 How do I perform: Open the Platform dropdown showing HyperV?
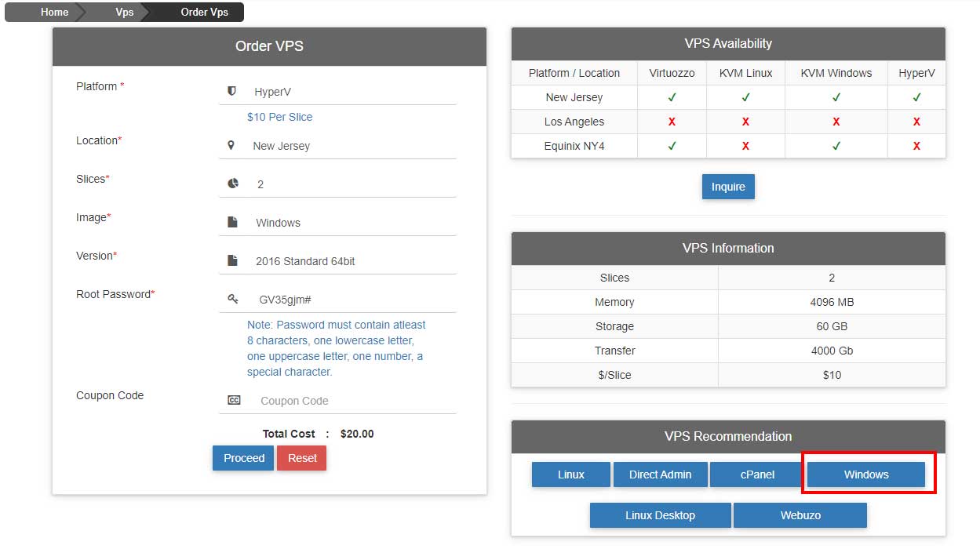pos(351,92)
